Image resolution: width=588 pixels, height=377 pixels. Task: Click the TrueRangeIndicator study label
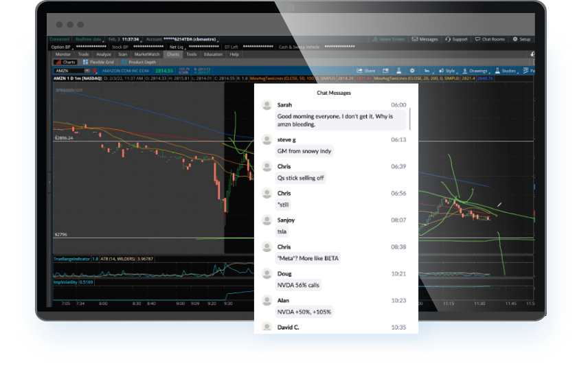[x=71, y=259]
